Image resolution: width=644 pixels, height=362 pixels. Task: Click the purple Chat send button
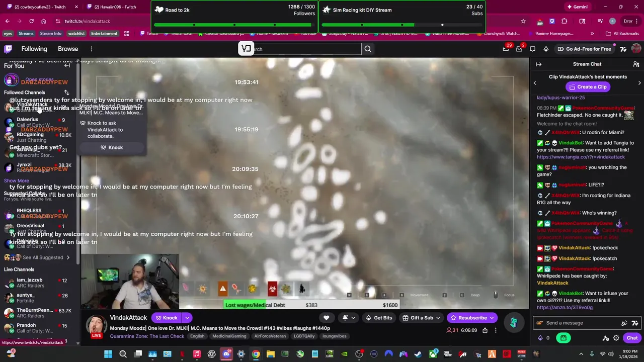coord(632,338)
